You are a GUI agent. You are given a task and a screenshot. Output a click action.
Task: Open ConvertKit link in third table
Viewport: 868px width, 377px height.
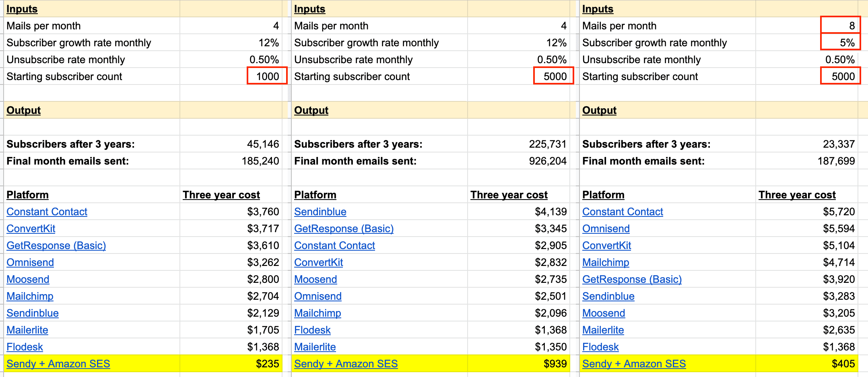coord(606,245)
